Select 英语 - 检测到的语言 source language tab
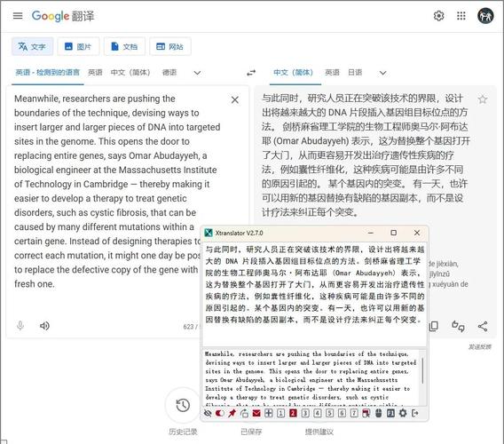The height and width of the screenshot is (444, 504). click(x=48, y=73)
